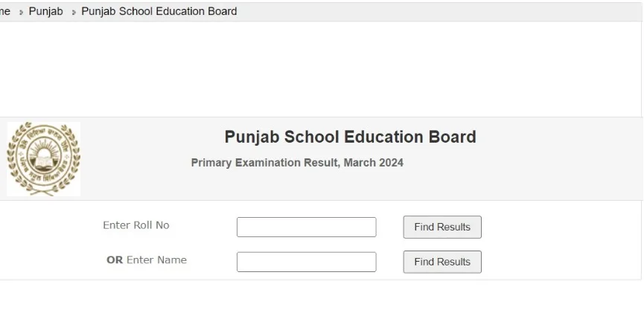Click the Primary Examination Result, March 2024 subtitle
This screenshot has width=644, height=310.
point(297,163)
